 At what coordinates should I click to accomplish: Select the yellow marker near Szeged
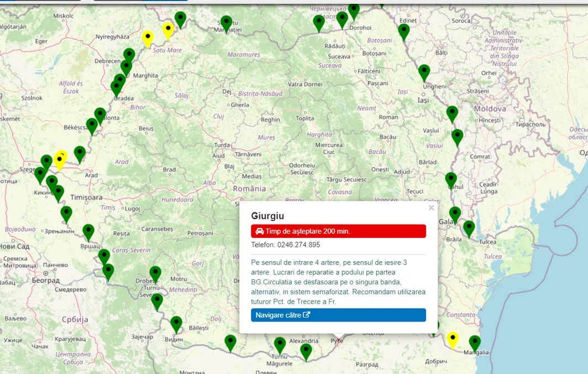click(60, 162)
